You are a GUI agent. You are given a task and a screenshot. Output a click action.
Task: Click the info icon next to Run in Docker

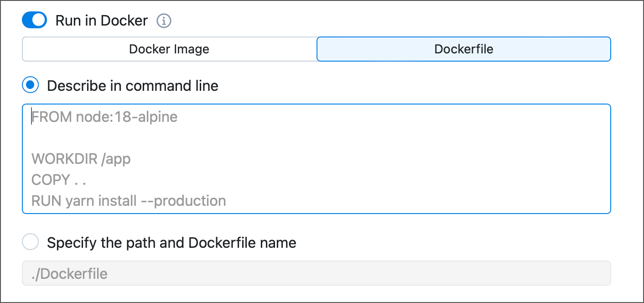point(164,21)
